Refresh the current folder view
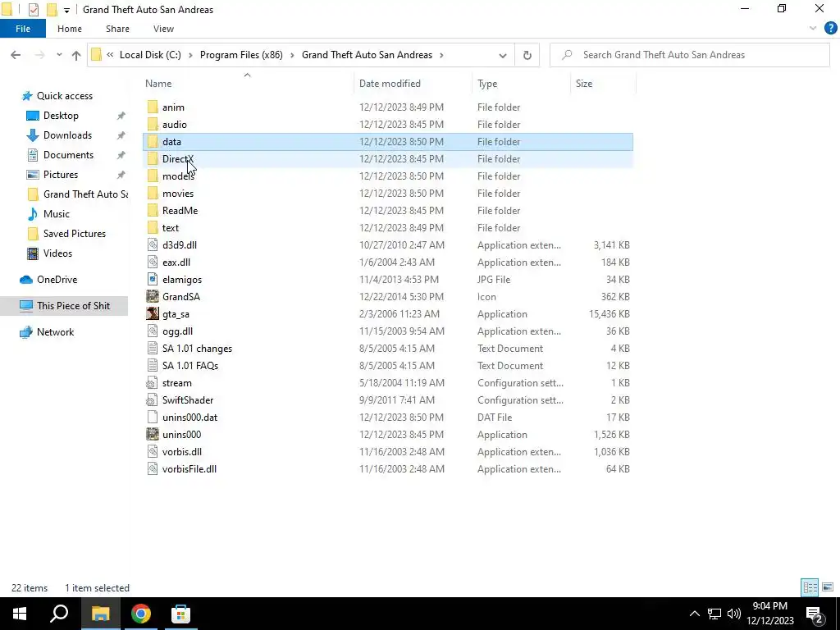Screen dimensions: 840x630 [527, 55]
